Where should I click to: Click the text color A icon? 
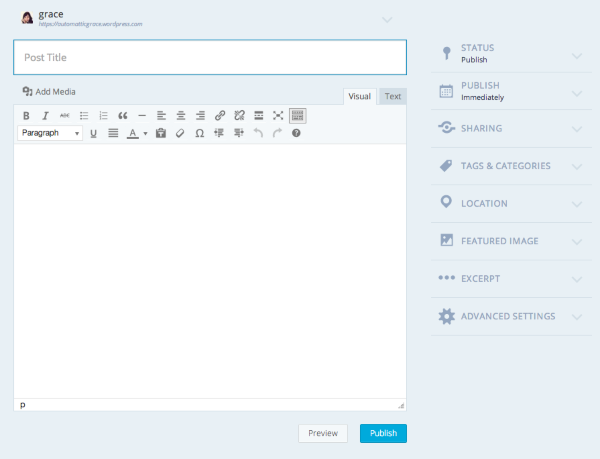(132, 133)
